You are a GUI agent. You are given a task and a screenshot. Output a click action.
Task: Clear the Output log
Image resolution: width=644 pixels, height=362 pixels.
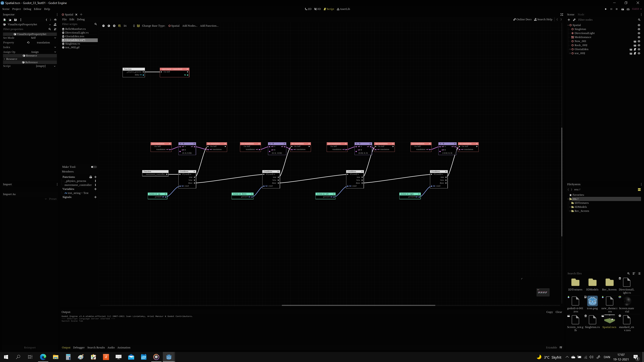[x=559, y=312]
